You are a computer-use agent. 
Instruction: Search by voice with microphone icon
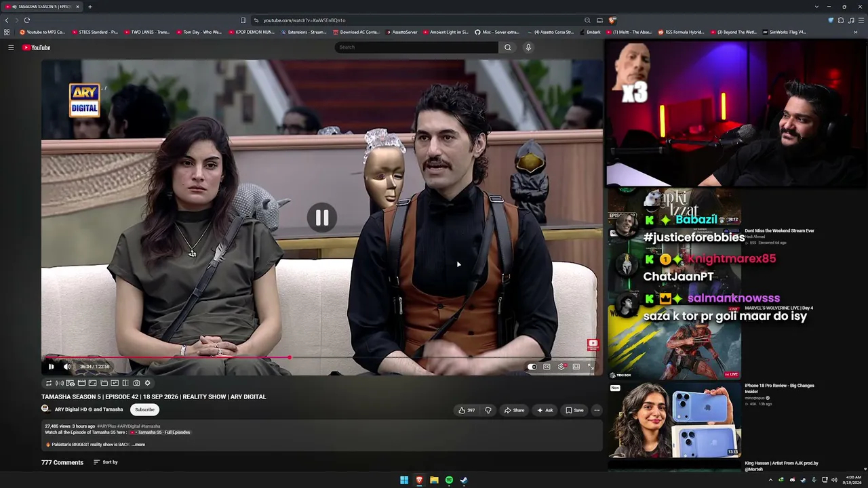(528, 47)
